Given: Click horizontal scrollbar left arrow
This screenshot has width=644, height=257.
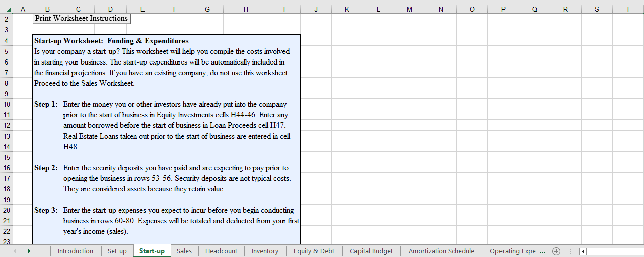Looking at the screenshot, I should pyautogui.click(x=583, y=251).
